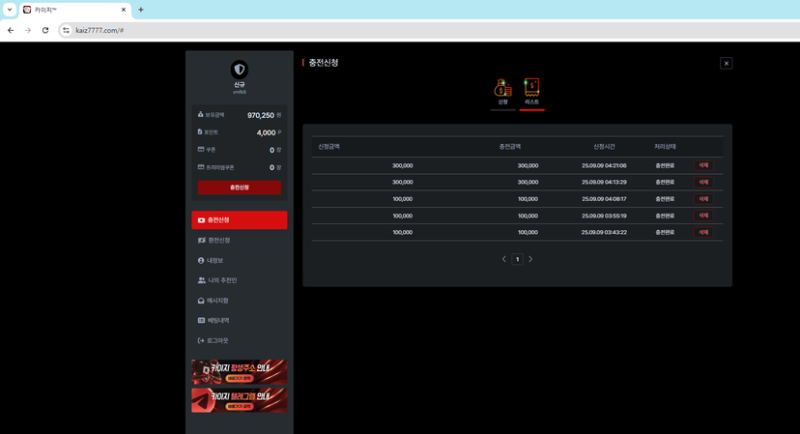Expand the browser tab search dropdown
Viewport: 800px width, 434px height.
pos(9,9)
